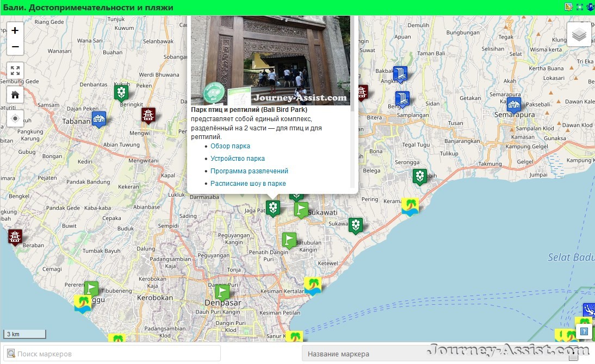
Task: Click the 'Kerobokan' map label
Action: coord(155,298)
